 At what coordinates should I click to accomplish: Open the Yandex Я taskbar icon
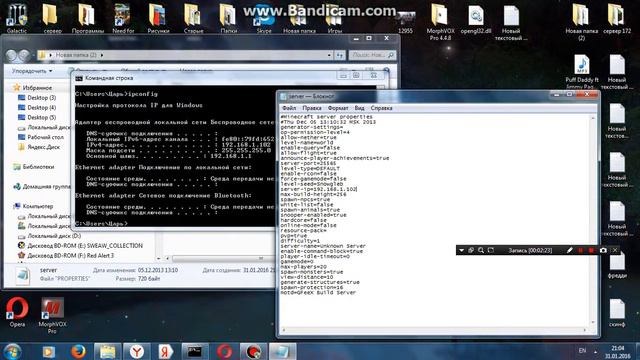(166, 351)
